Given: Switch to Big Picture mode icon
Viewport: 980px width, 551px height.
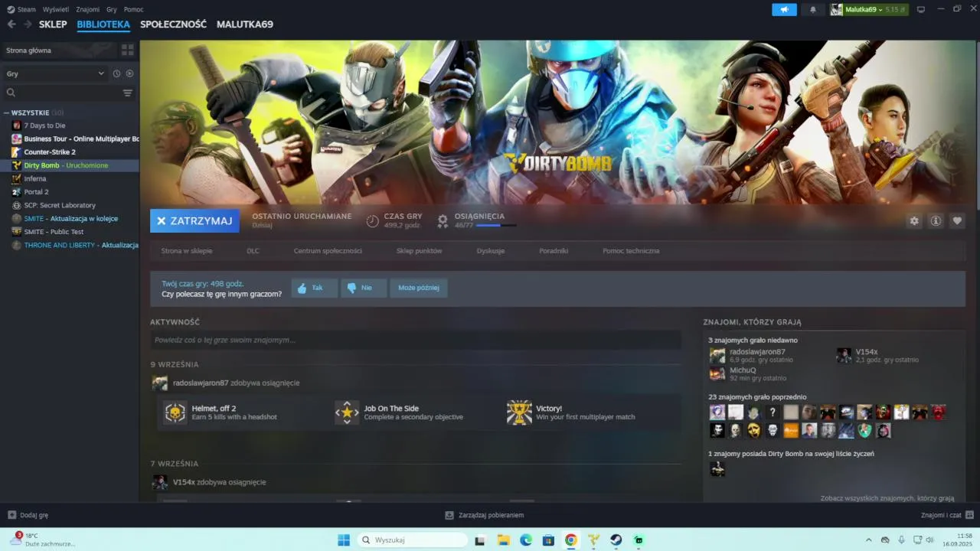Looking at the screenshot, I should tap(921, 9).
